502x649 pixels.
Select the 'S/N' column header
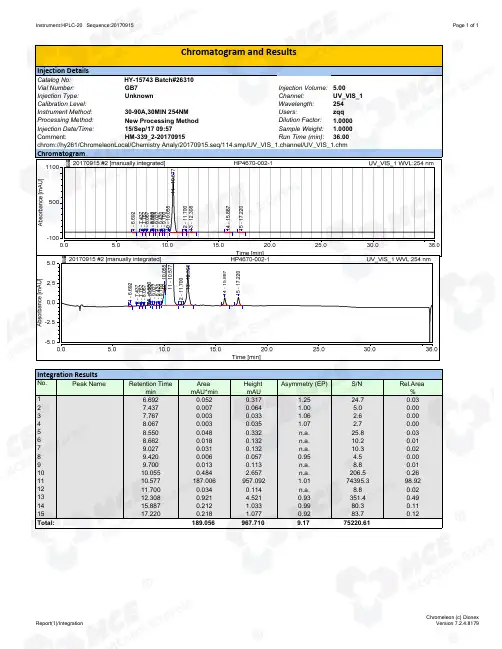[x=357, y=384]
